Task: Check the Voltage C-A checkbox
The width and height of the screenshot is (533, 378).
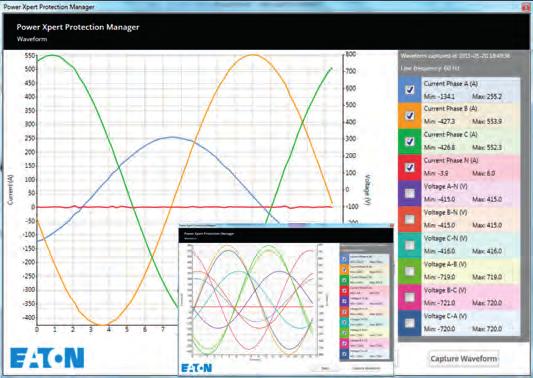Action: [x=410, y=323]
